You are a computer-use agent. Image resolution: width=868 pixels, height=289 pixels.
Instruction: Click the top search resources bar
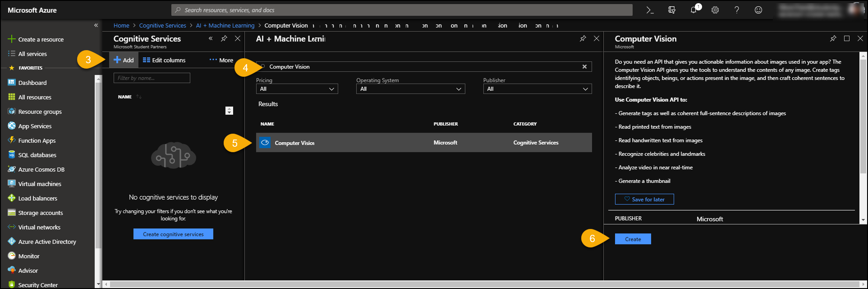402,10
